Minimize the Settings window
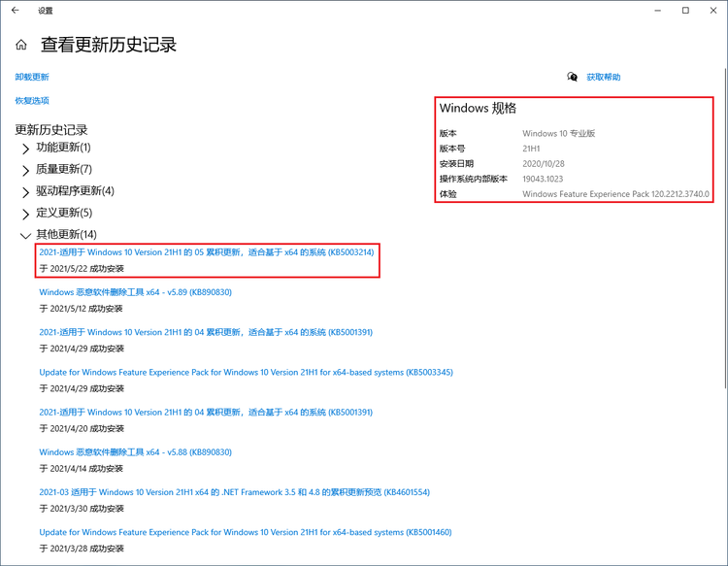728x566 pixels. click(657, 11)
